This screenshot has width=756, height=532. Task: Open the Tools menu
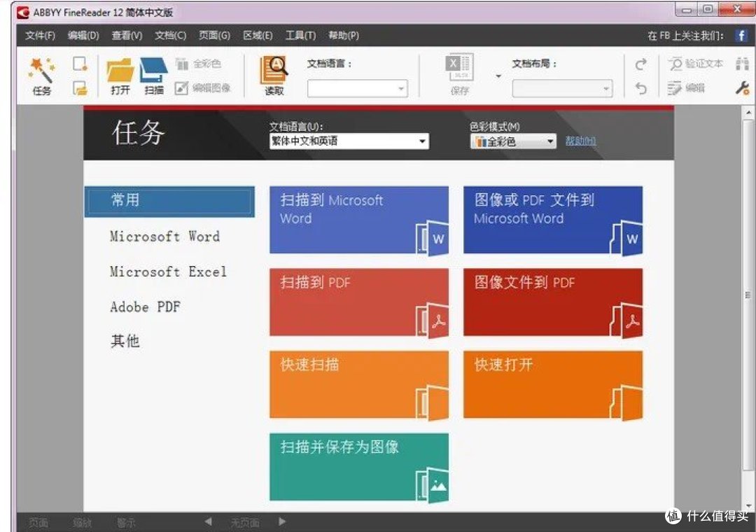300,35
